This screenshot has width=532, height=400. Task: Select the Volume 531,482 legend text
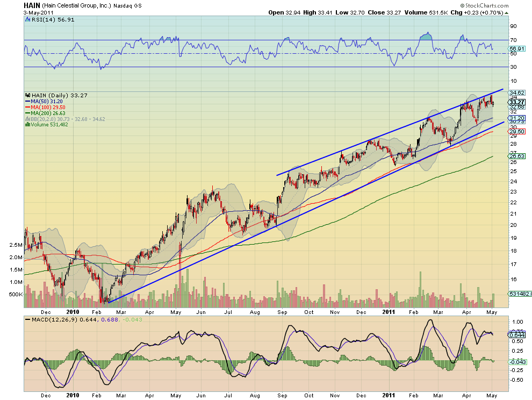pyautogui.click(x=49, y=125)
